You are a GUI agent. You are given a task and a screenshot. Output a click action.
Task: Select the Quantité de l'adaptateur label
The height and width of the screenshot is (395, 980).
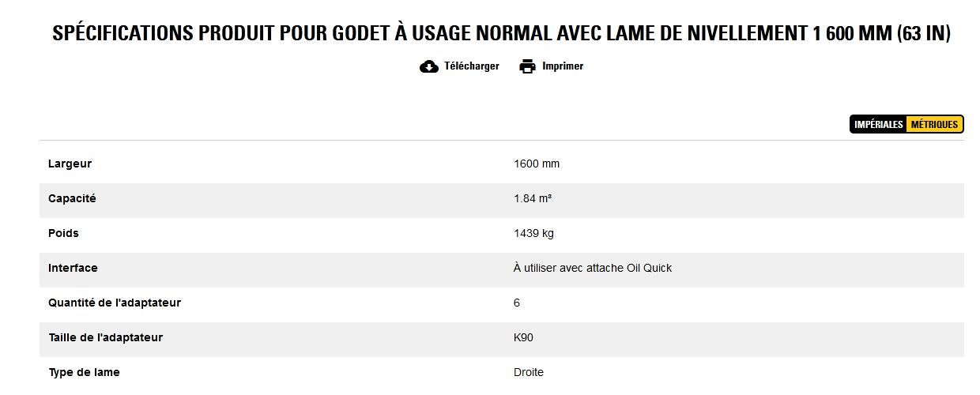(115, 303)
